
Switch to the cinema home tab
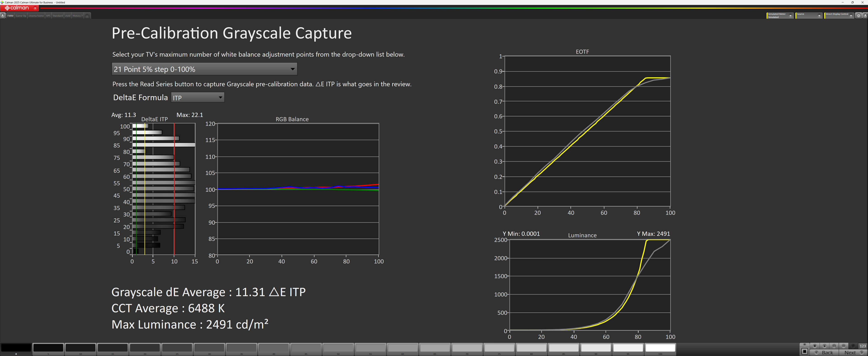tap(36, 16)
